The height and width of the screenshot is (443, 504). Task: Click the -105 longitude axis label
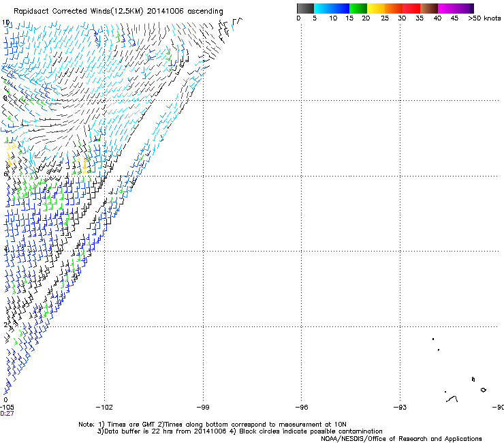pyautogui.click(x=7, y=408)
